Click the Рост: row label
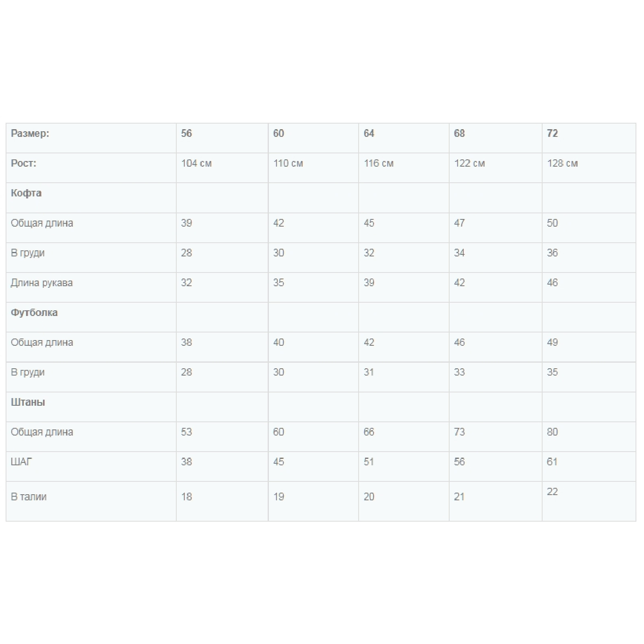This screenshot has width=644, height=644. [x=23, y=163]
